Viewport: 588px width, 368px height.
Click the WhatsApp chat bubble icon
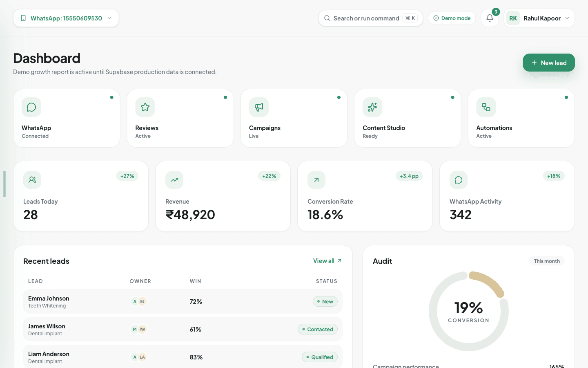click(x=31, y=107)
